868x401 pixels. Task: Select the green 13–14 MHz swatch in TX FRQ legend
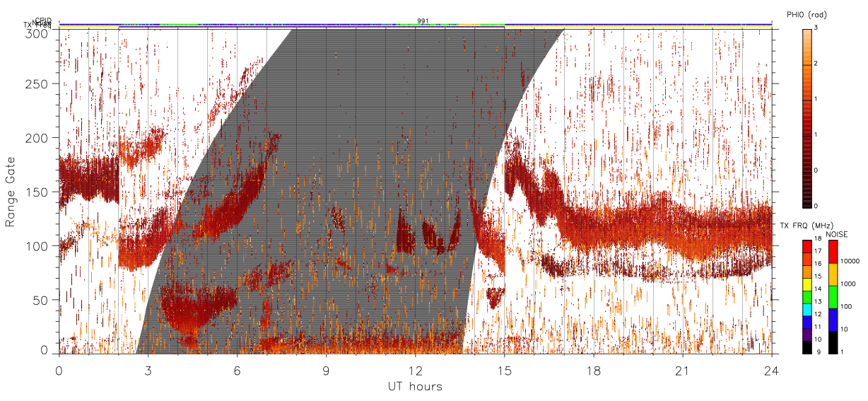[806, 296]
